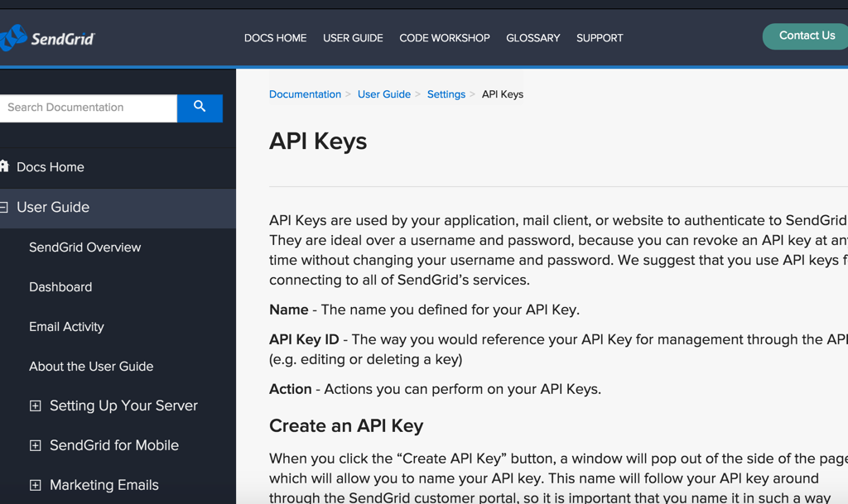Click the magnifier search button

click(200, 108)
